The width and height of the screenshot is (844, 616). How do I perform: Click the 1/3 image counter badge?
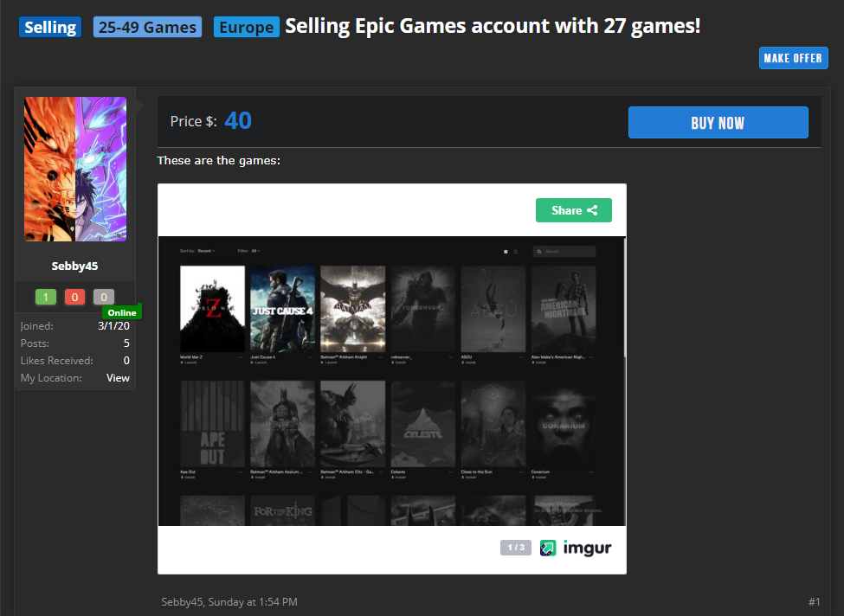(516, 548)
